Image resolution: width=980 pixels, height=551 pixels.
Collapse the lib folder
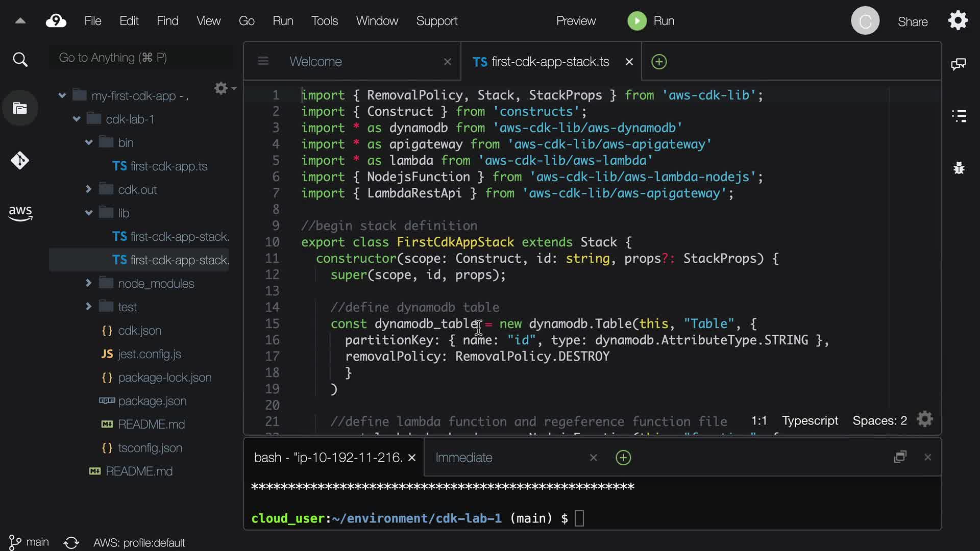click(88, 213)
